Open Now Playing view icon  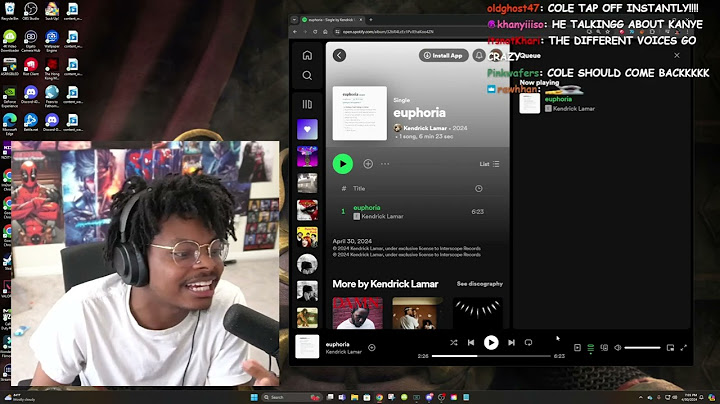[x=577, y=348]
